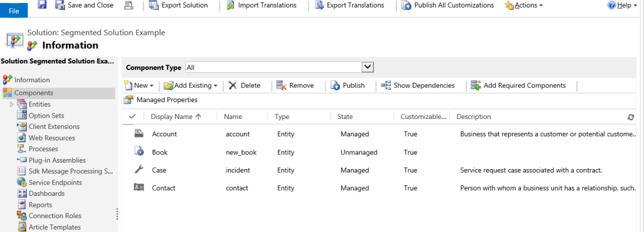Open the Add Existing dropdown
The height and width of the screenshot is (232, 644).
[x=190, y=85]
